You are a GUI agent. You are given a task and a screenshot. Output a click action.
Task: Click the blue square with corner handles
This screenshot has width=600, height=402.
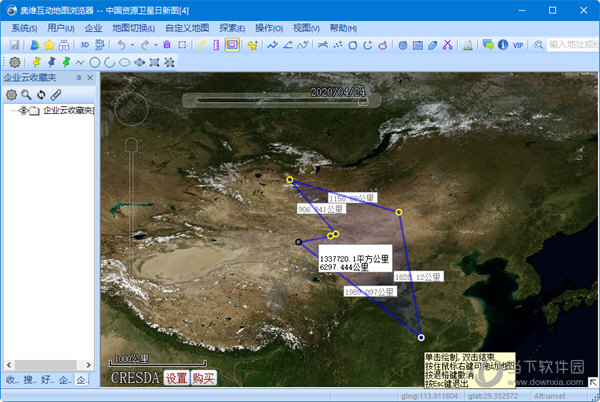pos(154,62)
